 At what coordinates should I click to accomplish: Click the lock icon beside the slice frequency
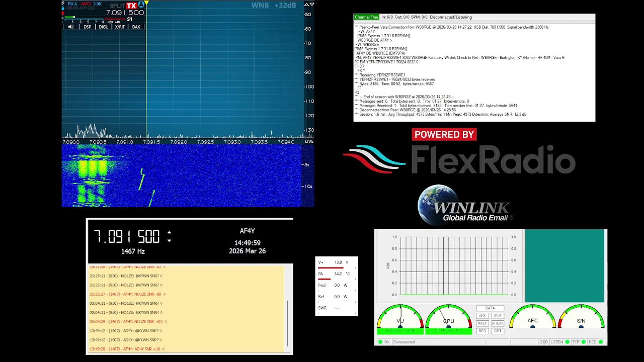click(x=63, y=9)
